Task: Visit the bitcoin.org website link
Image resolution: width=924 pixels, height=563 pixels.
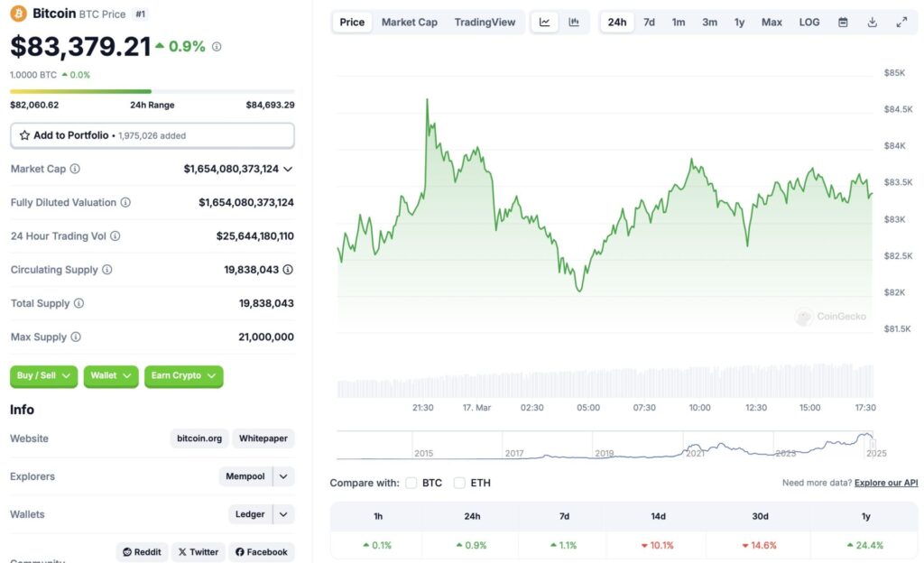Action: click(199, 438)
